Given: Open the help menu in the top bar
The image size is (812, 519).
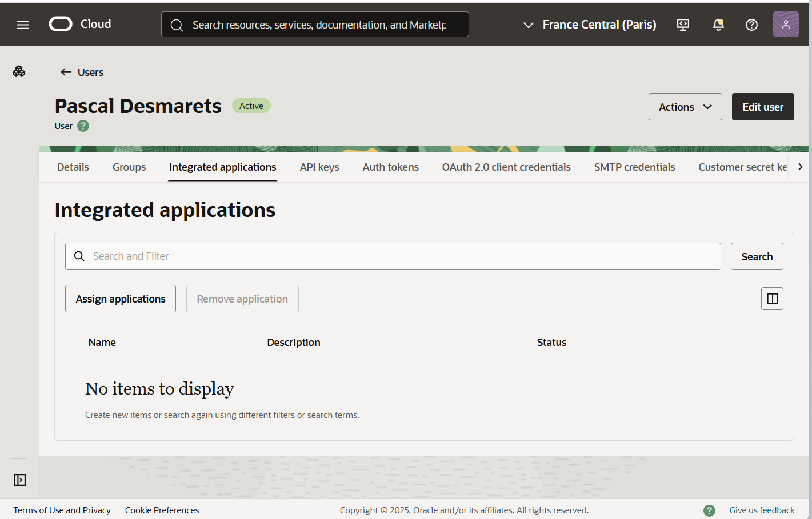Looking at the screenshot, I should click(751, 24).
